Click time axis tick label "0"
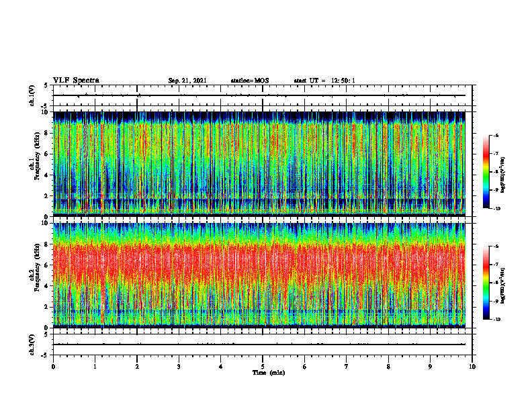Viewport: 532px width, 411px height. click(x=53, y=367)
